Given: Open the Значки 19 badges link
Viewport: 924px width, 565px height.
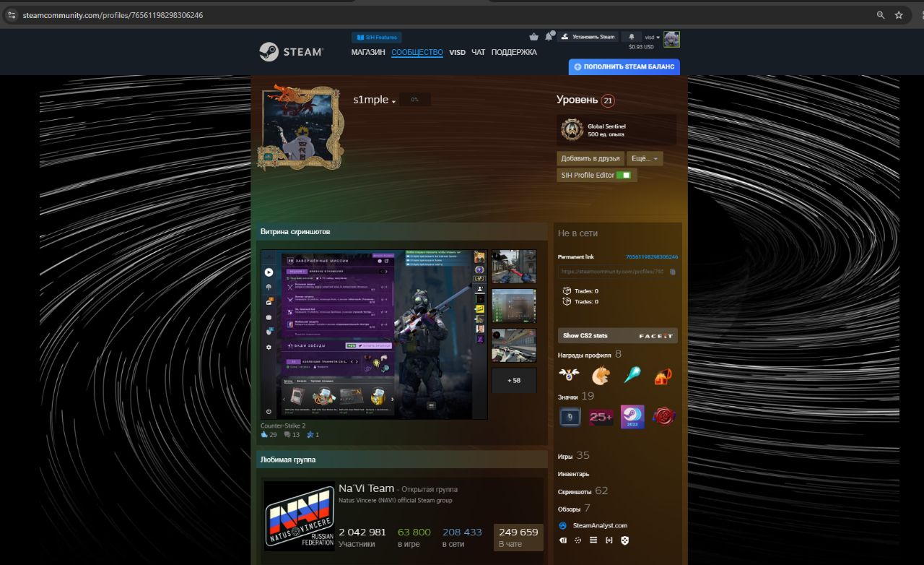Looking at the screenshot, I should click(x=576, y=396).
